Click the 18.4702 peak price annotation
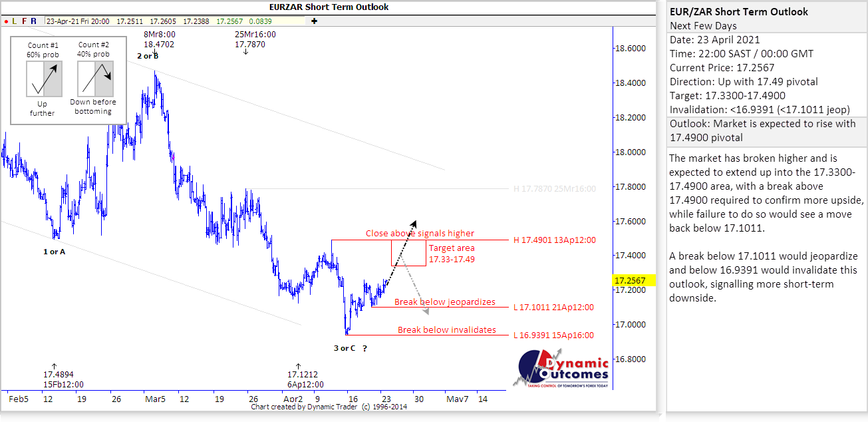 pyautogui.click(x=159, y=45)
